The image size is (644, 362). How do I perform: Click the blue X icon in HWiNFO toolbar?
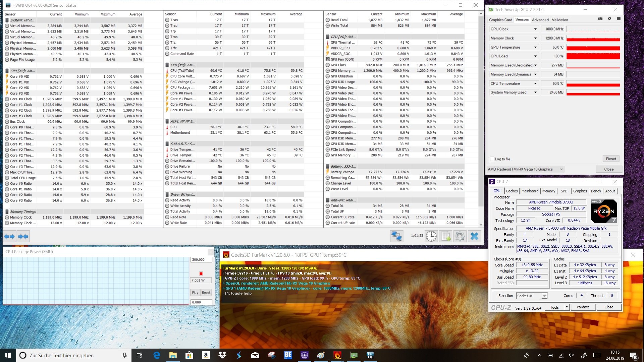474,236
